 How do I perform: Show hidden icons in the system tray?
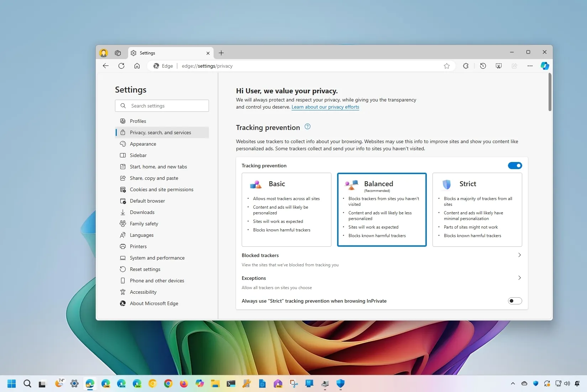point(513,383)
